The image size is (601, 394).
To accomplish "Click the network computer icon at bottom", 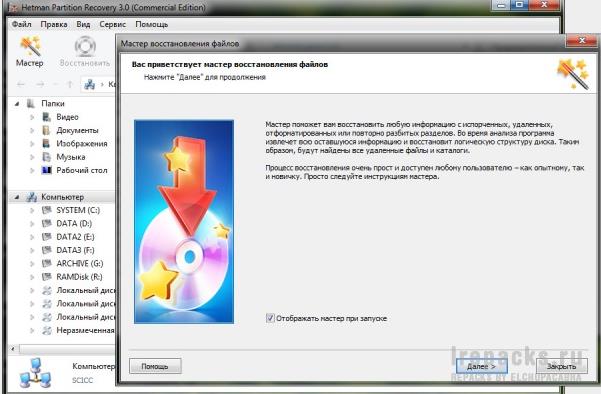I will (x=35, y=373).
